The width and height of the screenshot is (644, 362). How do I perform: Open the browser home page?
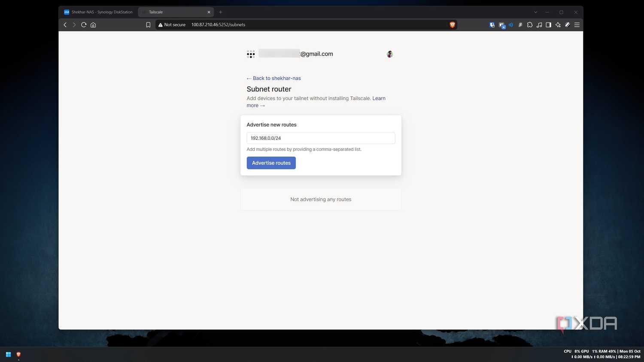pyautogui.click(x=93, y=25)
